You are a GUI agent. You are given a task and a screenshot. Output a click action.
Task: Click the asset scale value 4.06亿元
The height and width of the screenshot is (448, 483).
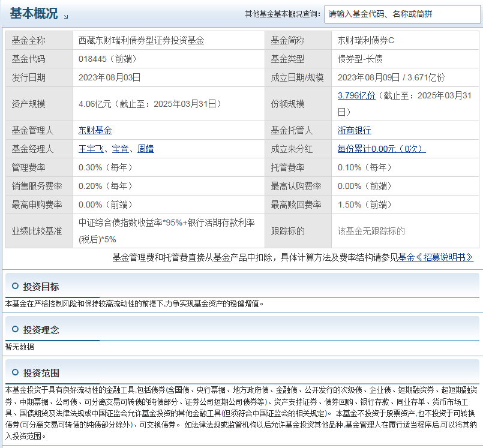coord(95,104)
